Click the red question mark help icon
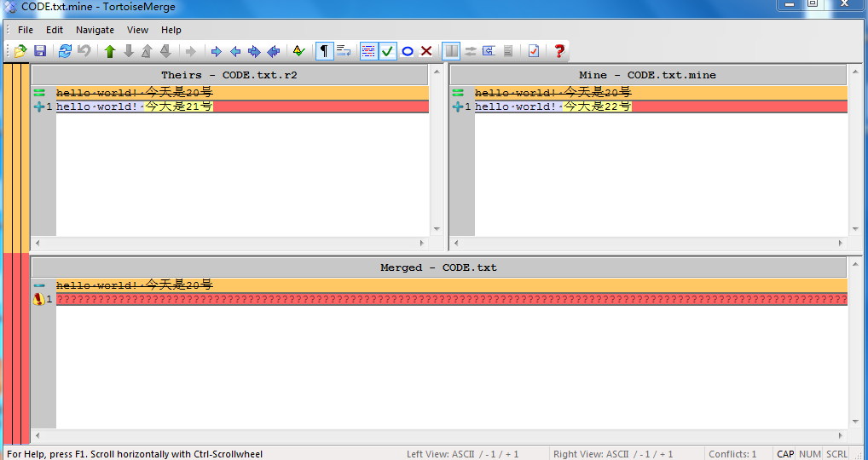 [559, 51]
